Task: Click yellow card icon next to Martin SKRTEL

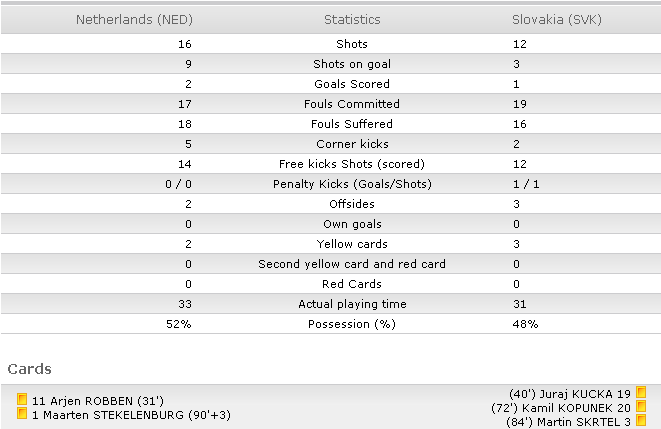Action: [x=641, y=421]
